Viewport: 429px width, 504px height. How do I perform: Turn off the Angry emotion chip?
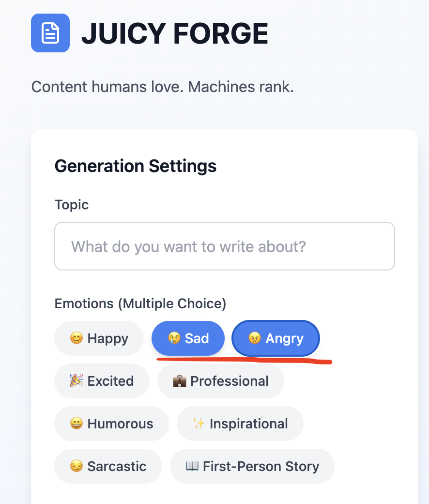(276, 338)
